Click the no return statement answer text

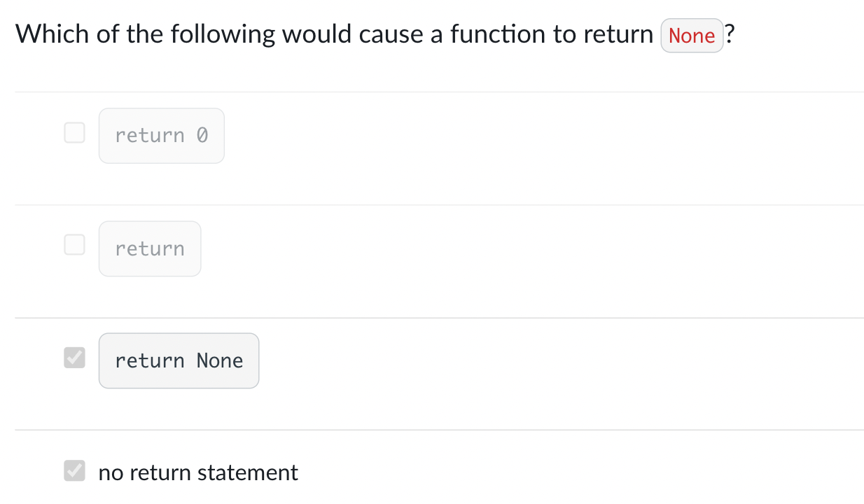point(198,472)
